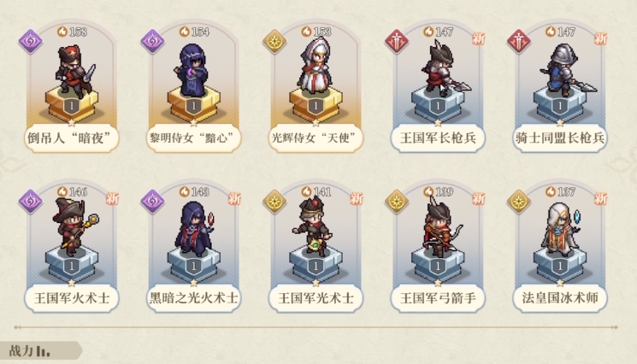
Task: Click the 新 badge on 法皇国冰术师
Action: click(x=601, y=198)
